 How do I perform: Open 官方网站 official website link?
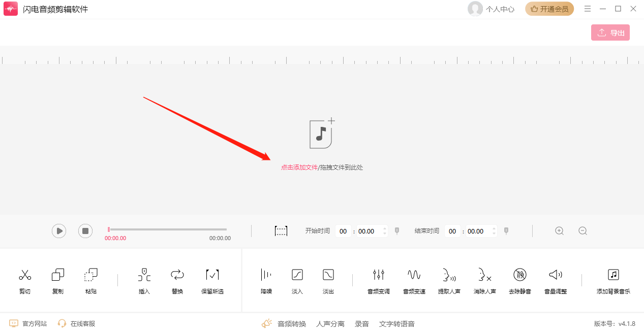pyautogui.click(x=28, y=323)
